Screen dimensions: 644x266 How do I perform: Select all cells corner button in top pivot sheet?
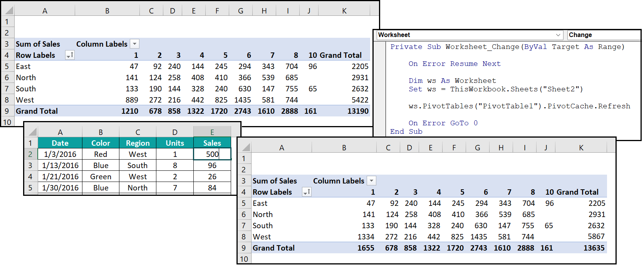pyautogui.click(x=8, y=11)
